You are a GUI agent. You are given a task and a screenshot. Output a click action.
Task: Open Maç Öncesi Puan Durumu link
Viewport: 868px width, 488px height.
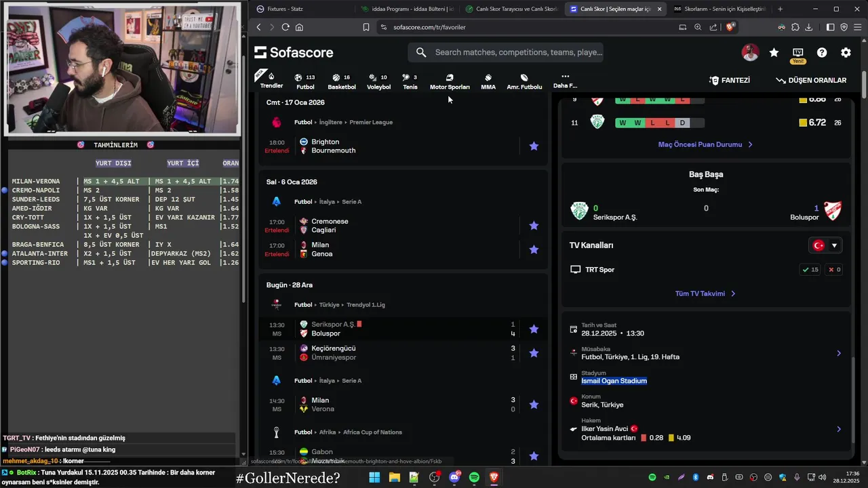tap(705, 144)
